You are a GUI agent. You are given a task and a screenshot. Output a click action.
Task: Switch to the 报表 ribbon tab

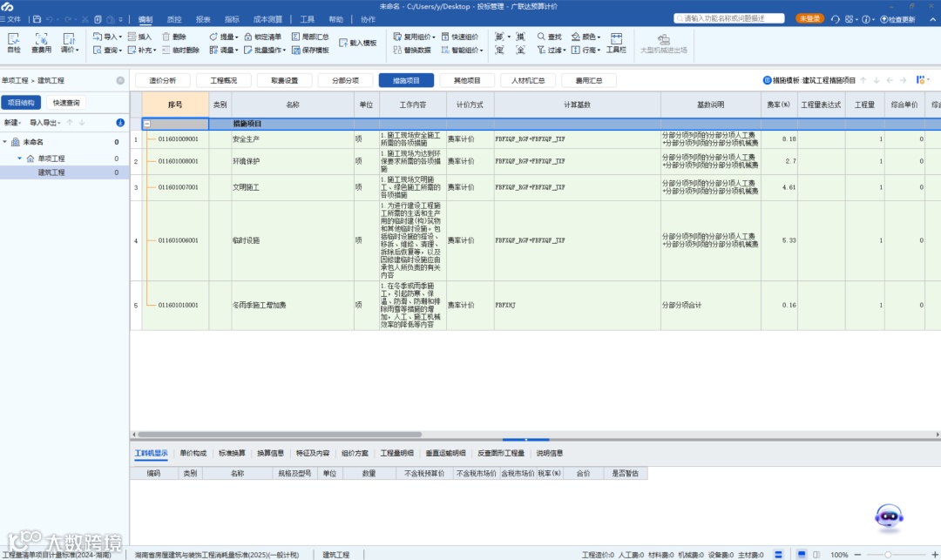click(x=203, y=19)
